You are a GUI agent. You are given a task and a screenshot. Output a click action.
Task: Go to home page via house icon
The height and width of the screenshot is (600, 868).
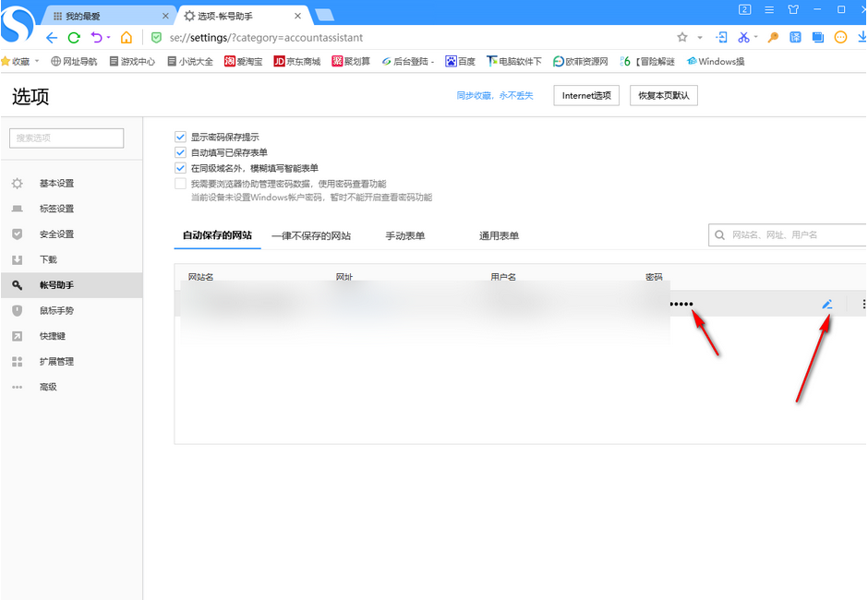click(x=127, y=38)
